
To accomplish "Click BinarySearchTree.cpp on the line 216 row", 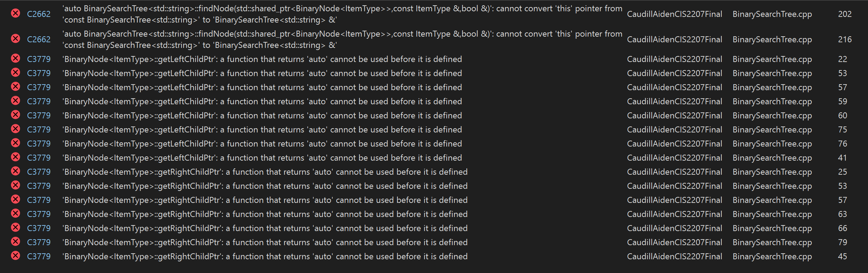I will pyautogui.click(x=772, y=39).
